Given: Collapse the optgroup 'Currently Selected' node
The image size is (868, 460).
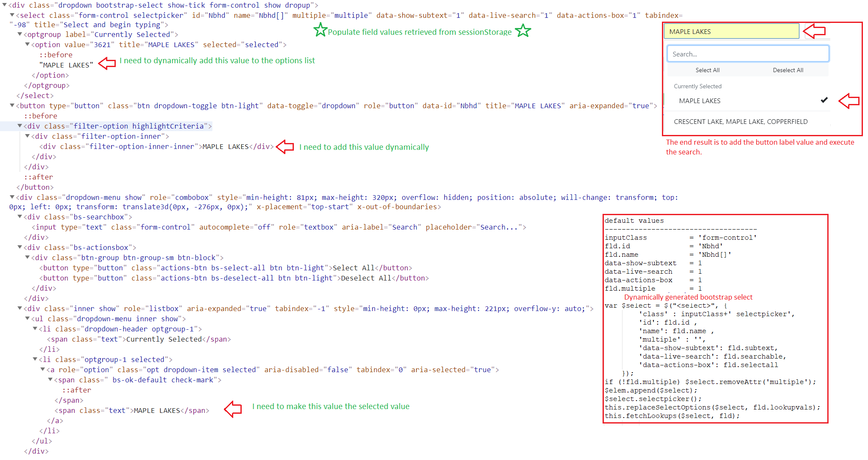Looking at the screenshot, I should pos(20,34).
